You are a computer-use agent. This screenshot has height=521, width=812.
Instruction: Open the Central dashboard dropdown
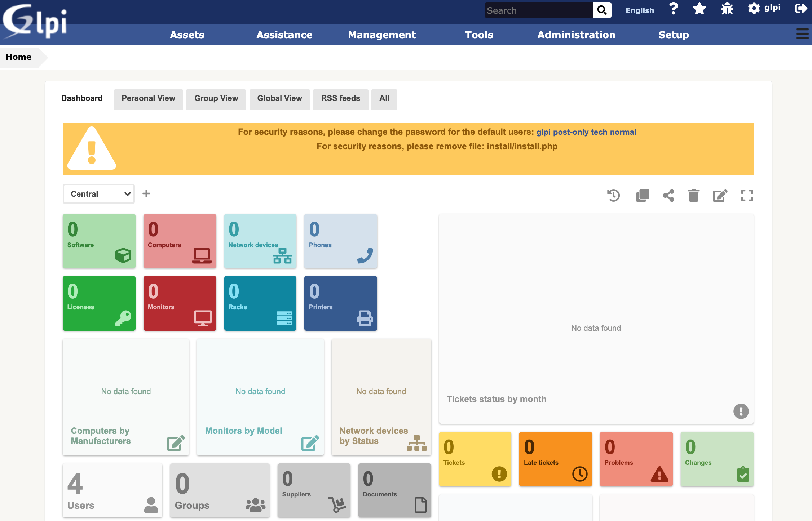point(99,194)
